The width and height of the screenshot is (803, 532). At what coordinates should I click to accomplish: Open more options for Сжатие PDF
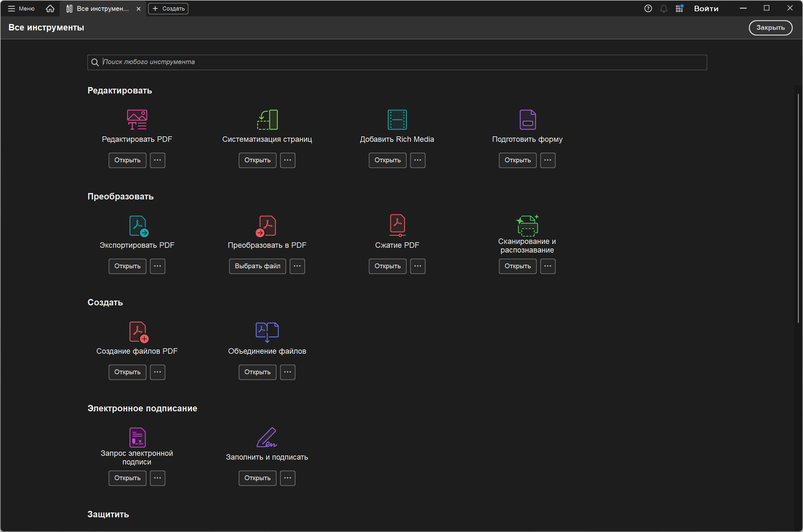(x=417, y=266)
